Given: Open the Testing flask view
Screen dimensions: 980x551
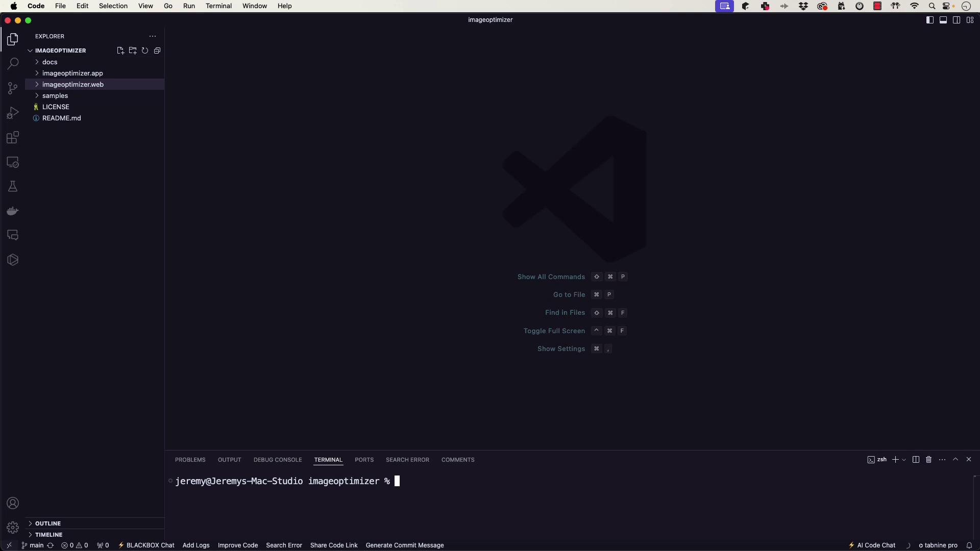Looking at the screenshot, I should 13,186.
